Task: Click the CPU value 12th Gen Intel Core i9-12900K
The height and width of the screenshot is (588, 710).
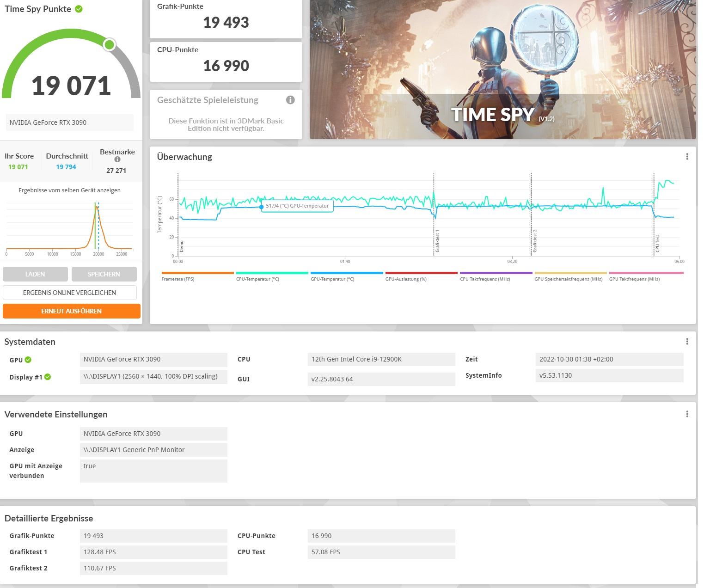Action: pos(381,359)
